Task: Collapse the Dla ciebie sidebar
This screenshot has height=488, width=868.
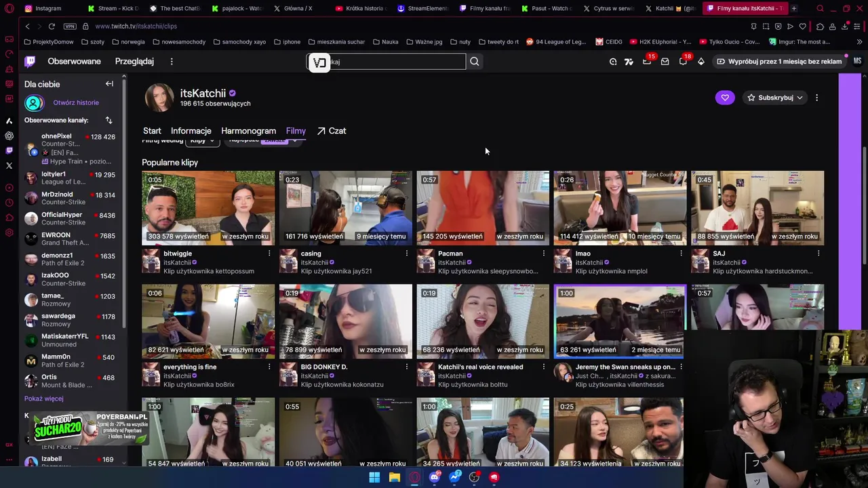Action: (x=109, y=84)
